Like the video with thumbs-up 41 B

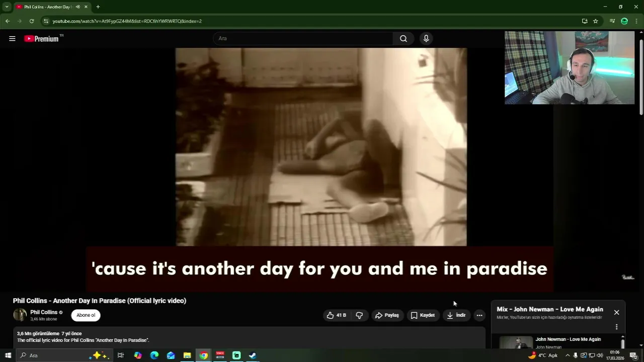[337, 315]
